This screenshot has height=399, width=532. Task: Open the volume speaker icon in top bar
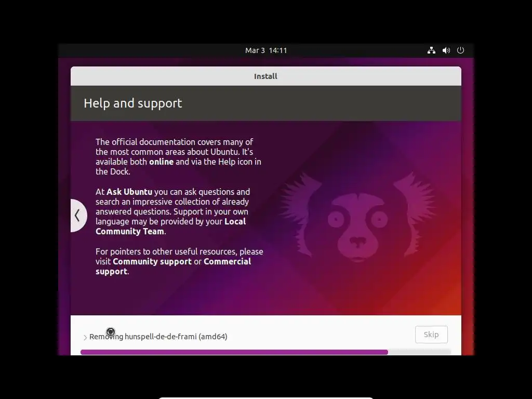coord(446,50)
